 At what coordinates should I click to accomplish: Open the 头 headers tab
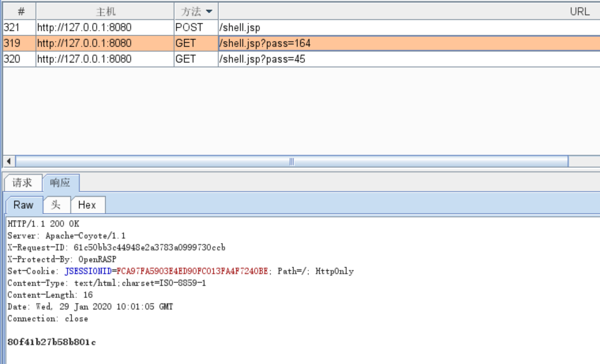[56, 205]
